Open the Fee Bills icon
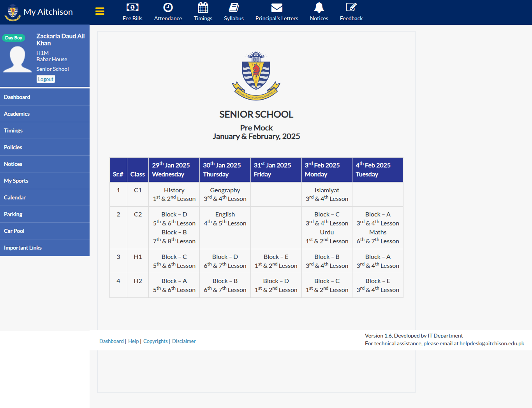Screen dimensions: 532x408 (132, 7)
